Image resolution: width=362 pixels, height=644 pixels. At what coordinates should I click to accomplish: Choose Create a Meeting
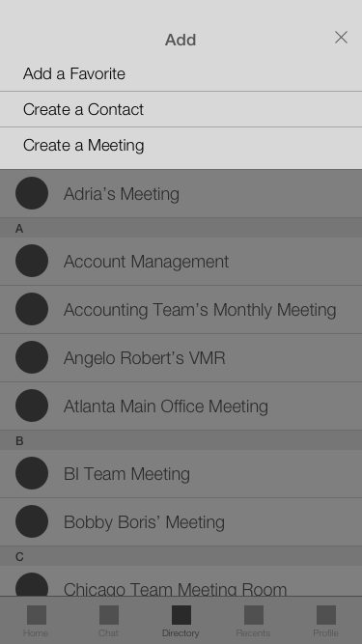click(181, 146)
